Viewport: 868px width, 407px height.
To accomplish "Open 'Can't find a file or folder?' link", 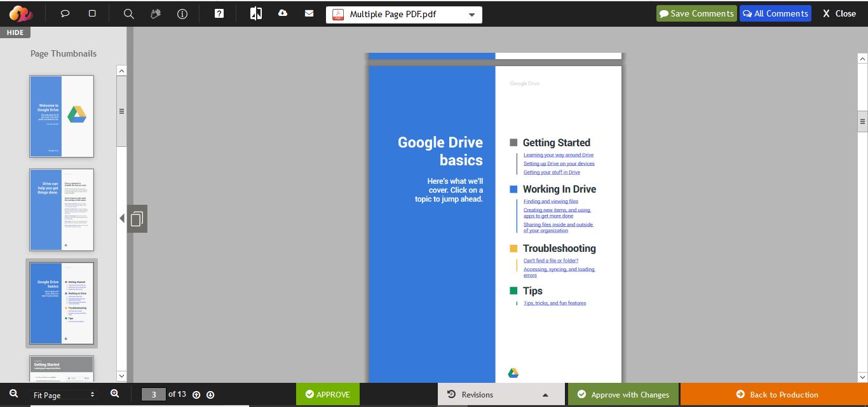I will [551, 261].
